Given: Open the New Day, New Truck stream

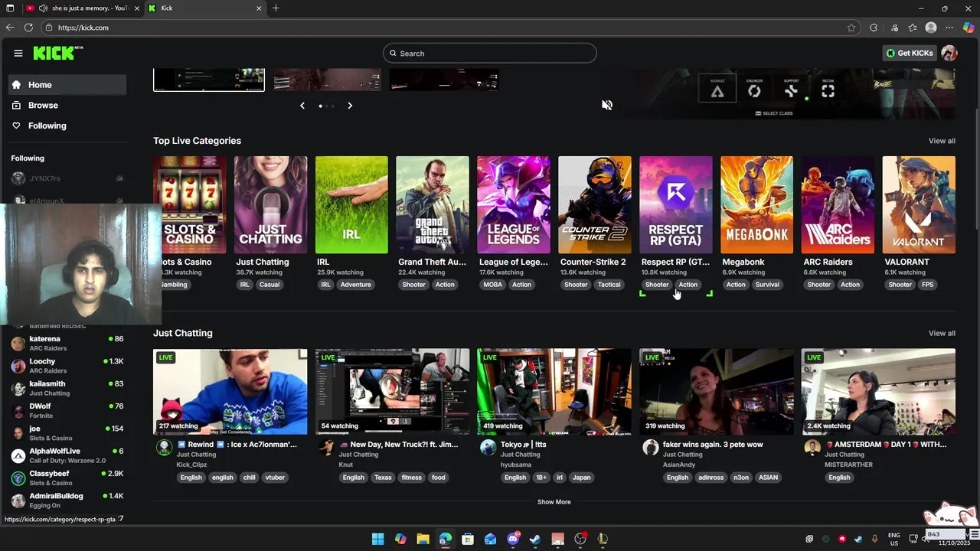Looking at the screenshot, I should click(392, 392).
